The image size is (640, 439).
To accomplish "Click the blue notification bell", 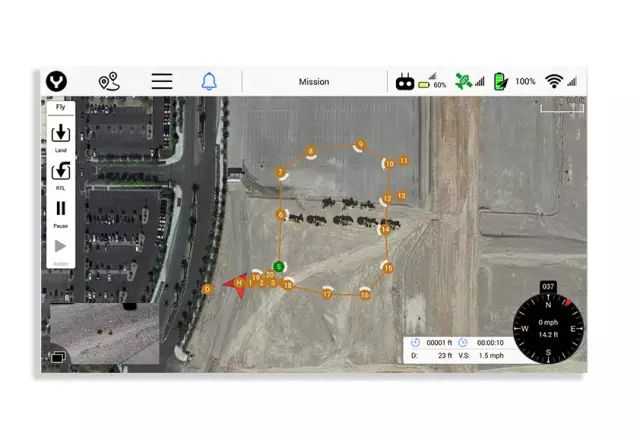I will (x=209, y=82).
